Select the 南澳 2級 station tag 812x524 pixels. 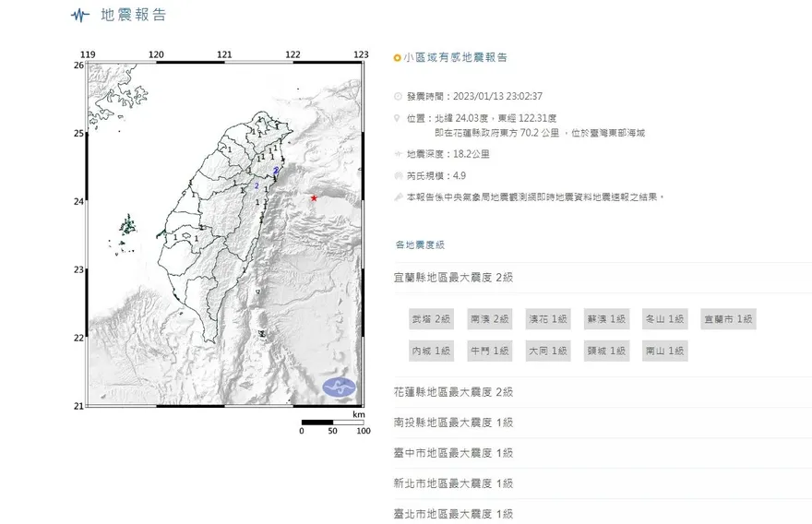(489, 319)
